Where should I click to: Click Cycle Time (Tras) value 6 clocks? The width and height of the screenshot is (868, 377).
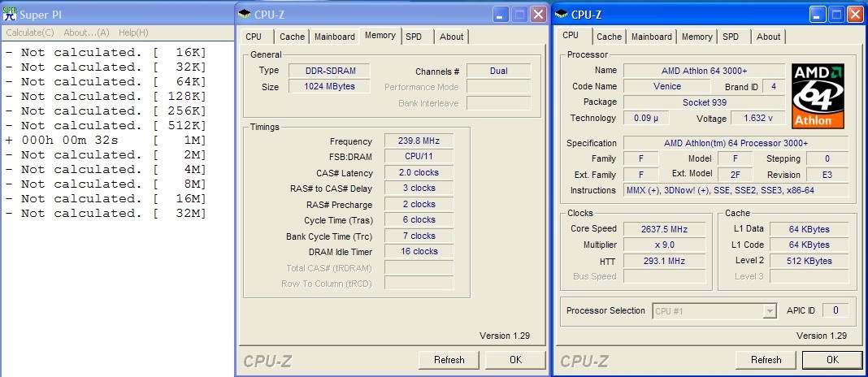pos(419,219)
